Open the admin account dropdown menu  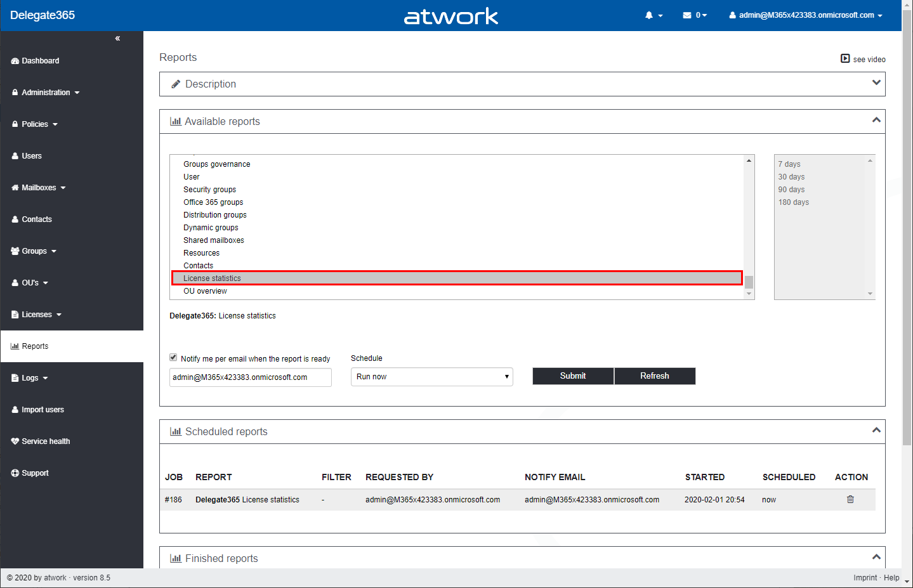point(806,15)
